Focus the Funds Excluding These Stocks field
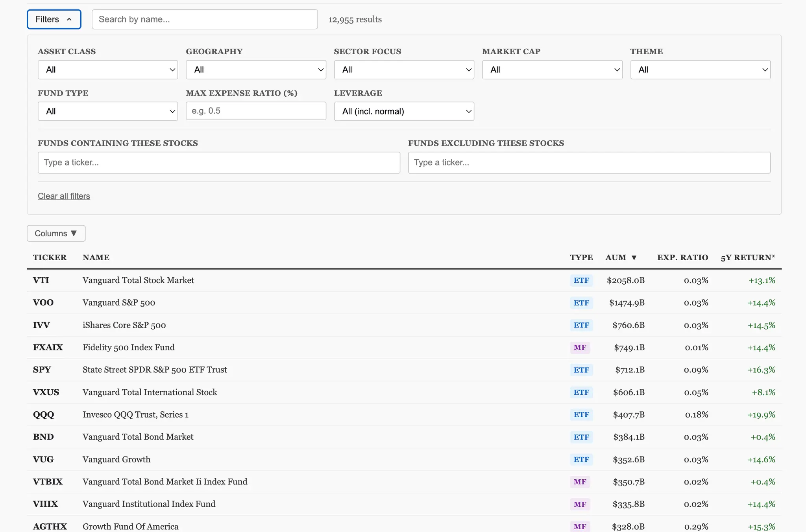Viewport: 806px width, 532px height. point(589,162)
